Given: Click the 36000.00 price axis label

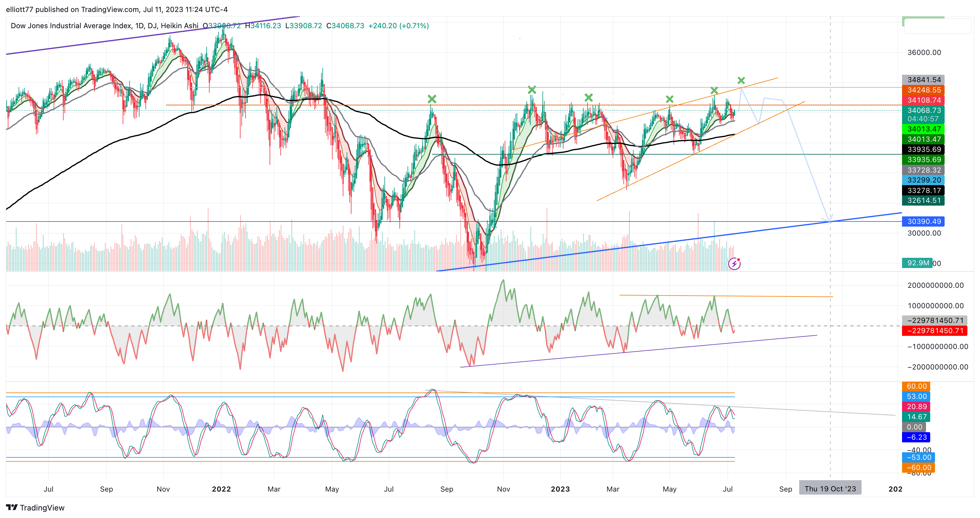Looking at the screenshot, I should click(924, 52).
